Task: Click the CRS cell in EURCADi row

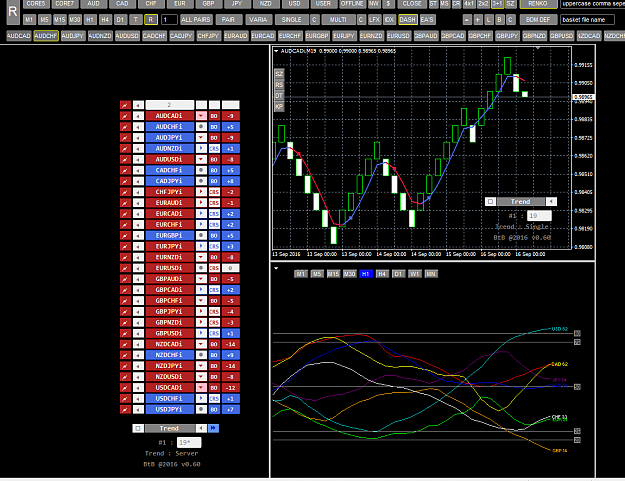Action: click(214, 214)
